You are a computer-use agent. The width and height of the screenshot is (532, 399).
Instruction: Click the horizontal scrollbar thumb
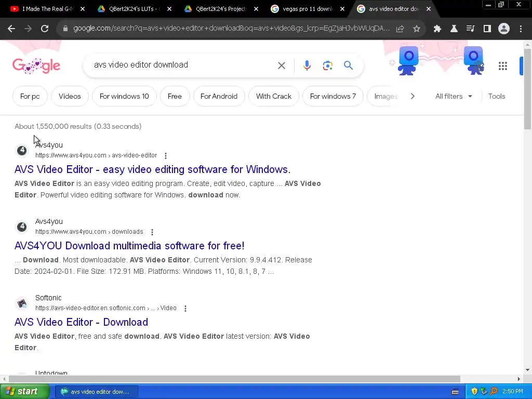coord(234,379)
